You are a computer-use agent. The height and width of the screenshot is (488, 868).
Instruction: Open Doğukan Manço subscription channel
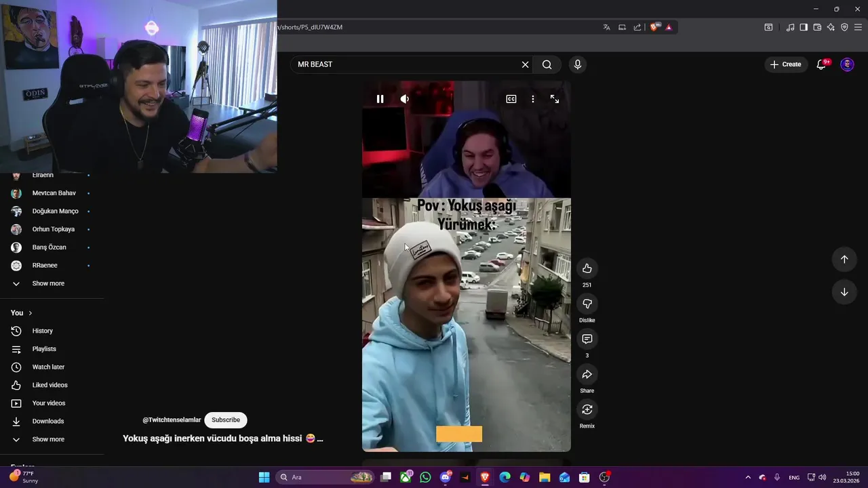[52, 211]
